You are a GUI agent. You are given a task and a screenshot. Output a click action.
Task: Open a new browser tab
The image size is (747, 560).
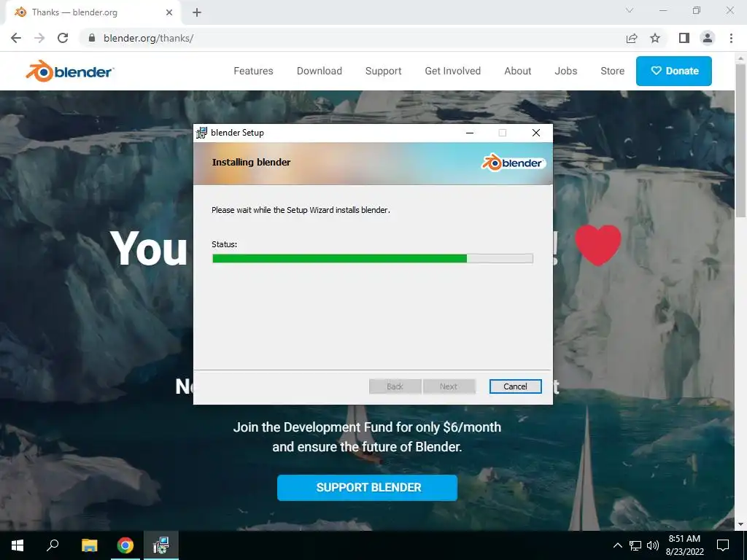(197, 12)
